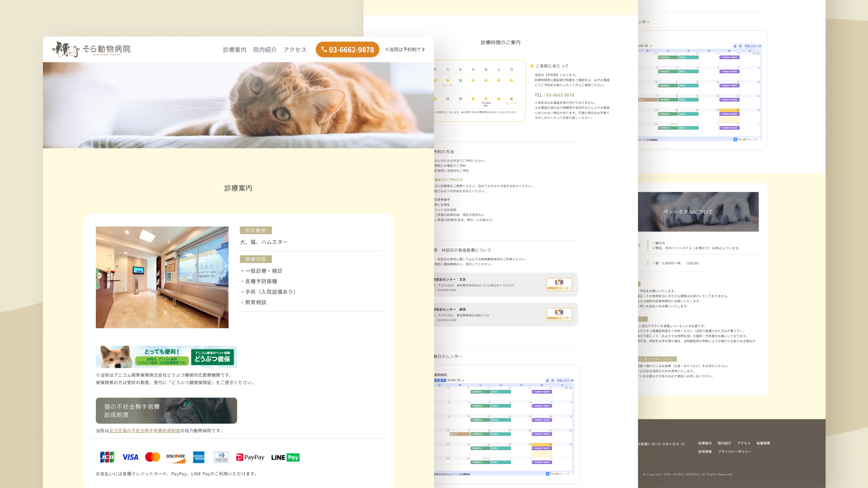Image resolution: width=868 pixels, height=488 pixels.
Task: Click the footer 院内紹介 link
Action: 724,443
